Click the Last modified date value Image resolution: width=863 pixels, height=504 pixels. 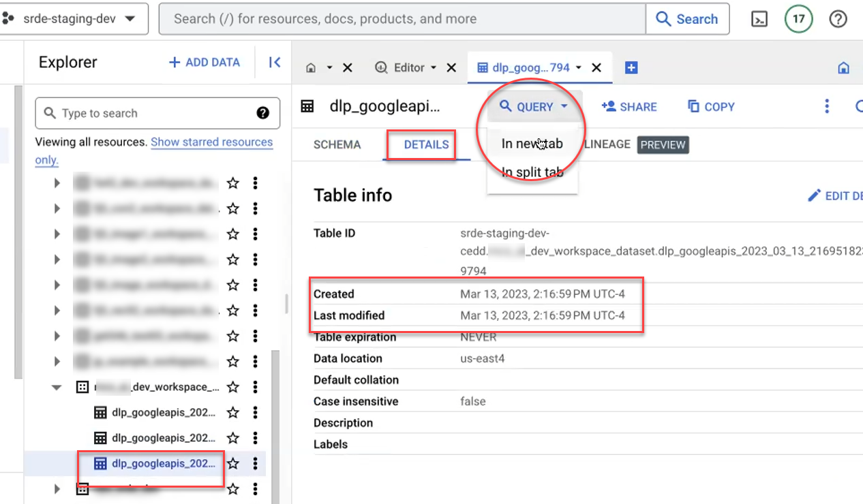pos(543,315)
